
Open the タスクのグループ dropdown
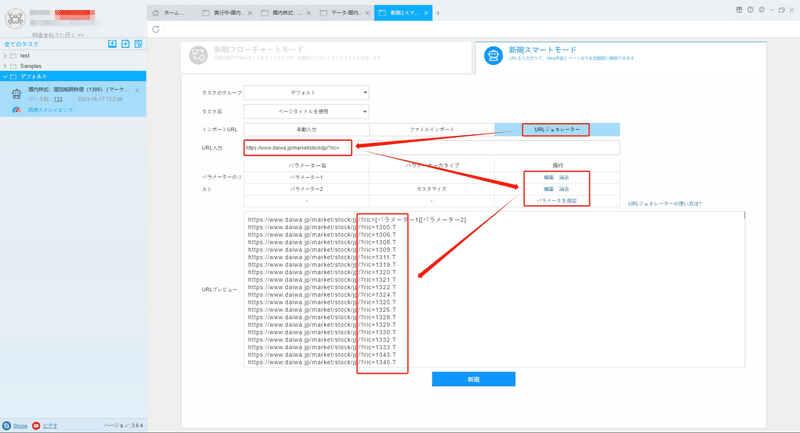coord(306,93)
